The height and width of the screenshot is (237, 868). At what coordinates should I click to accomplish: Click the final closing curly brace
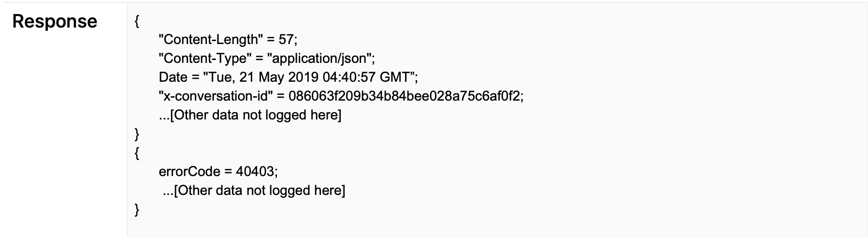[x=137, y=209]
